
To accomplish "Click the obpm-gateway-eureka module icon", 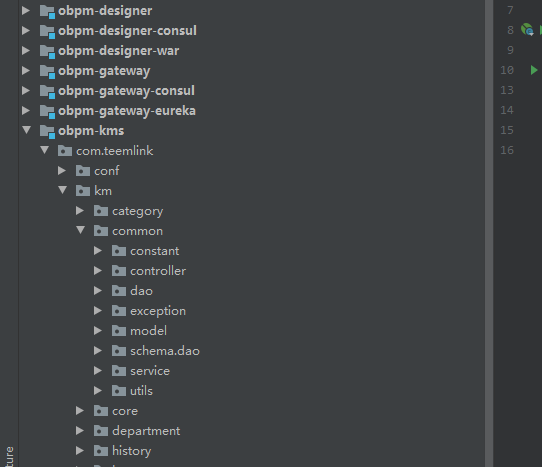I will [47, 111].
